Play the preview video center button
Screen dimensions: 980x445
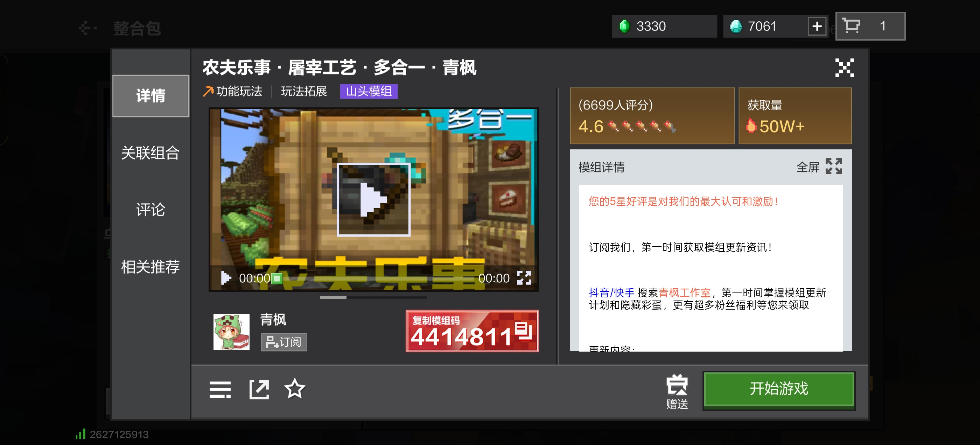point(373,200)
